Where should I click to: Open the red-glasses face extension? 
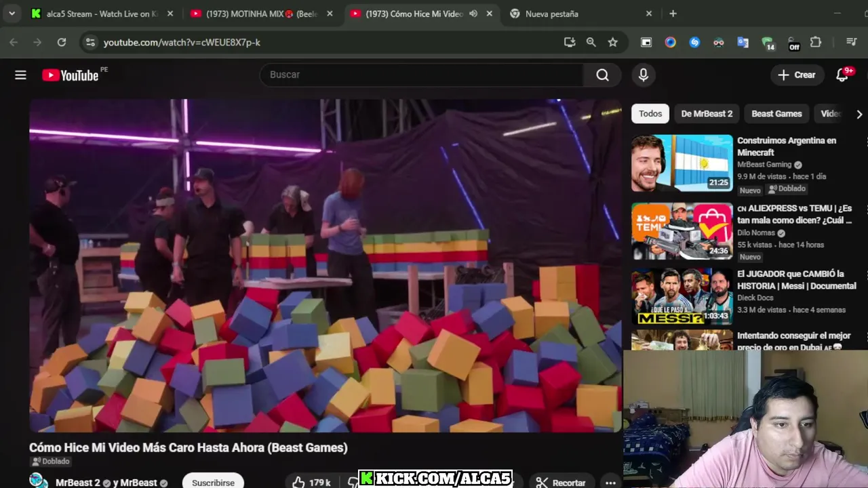coord(719,42)
